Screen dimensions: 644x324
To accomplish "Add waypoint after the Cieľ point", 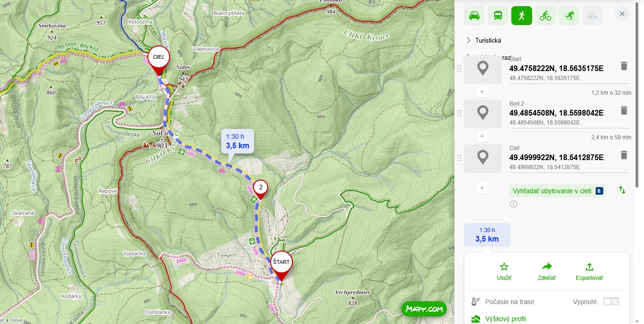I will [x=482, y=188].
